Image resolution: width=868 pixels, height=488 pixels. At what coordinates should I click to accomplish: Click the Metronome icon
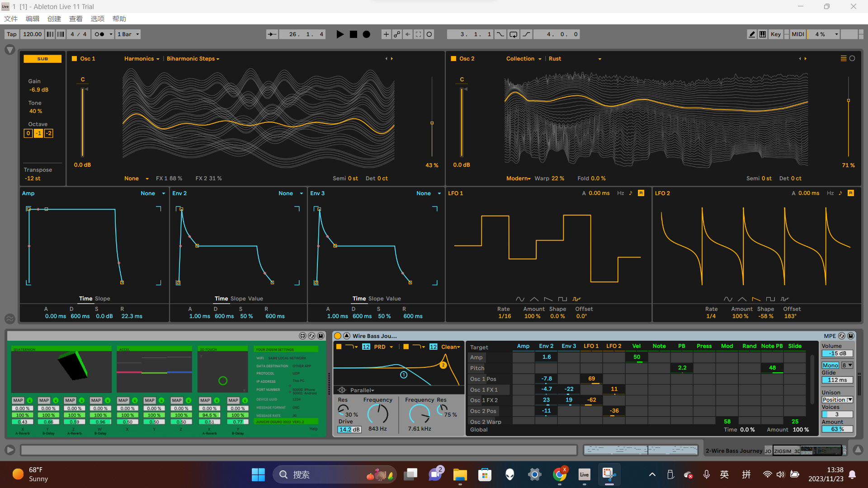coord(99,34)
